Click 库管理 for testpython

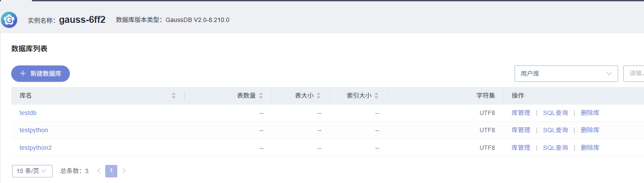click(521, 130)
